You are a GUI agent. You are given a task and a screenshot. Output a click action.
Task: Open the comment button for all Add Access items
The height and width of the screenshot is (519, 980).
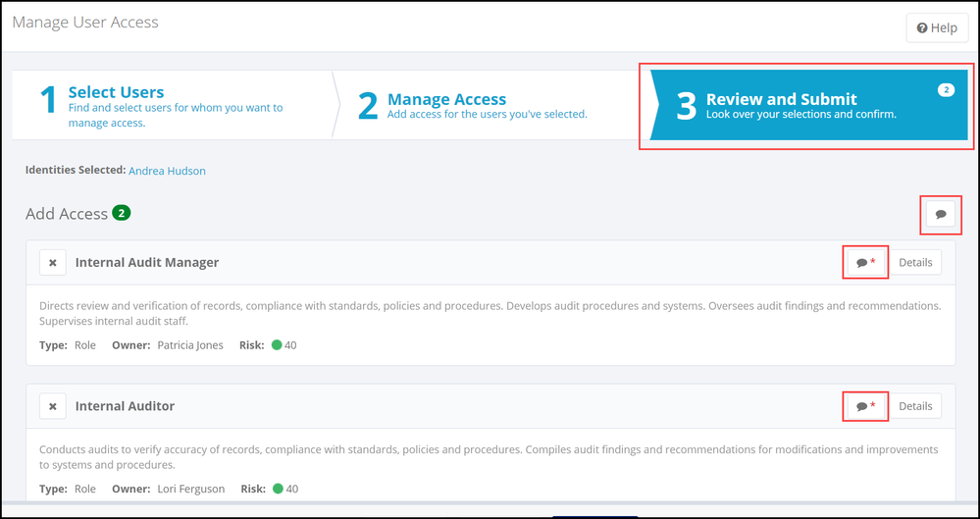[941, 214]
